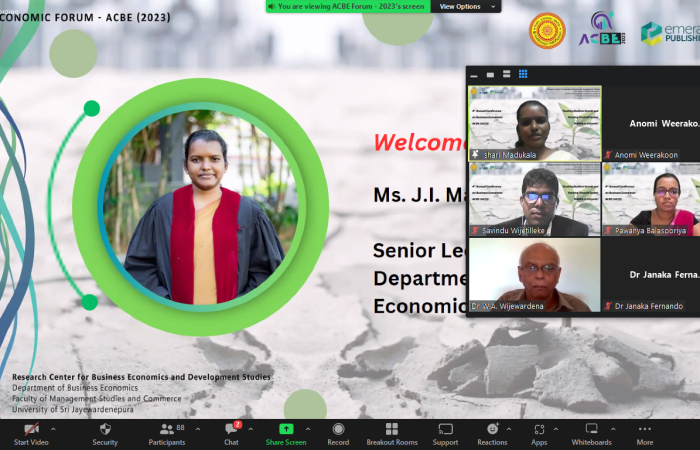Open the Apps icon

point(539,429)
